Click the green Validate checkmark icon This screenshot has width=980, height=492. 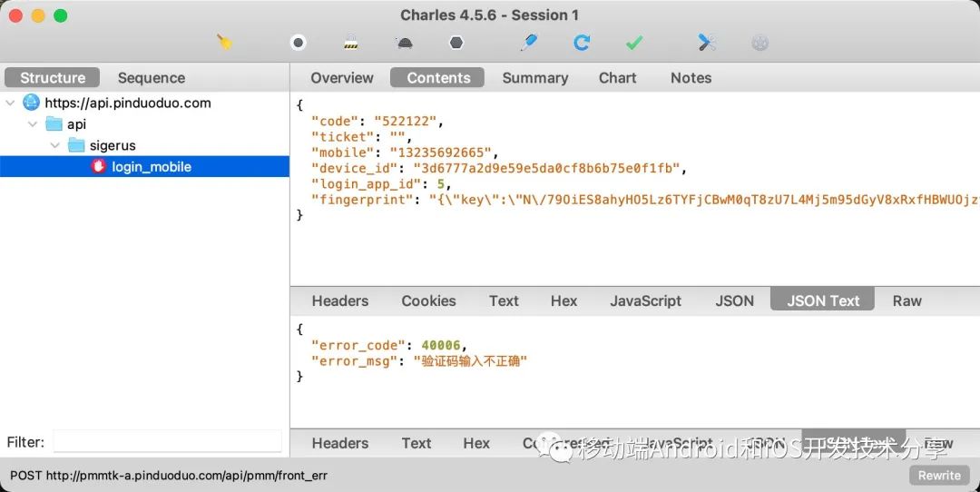(x=634, y=43)
